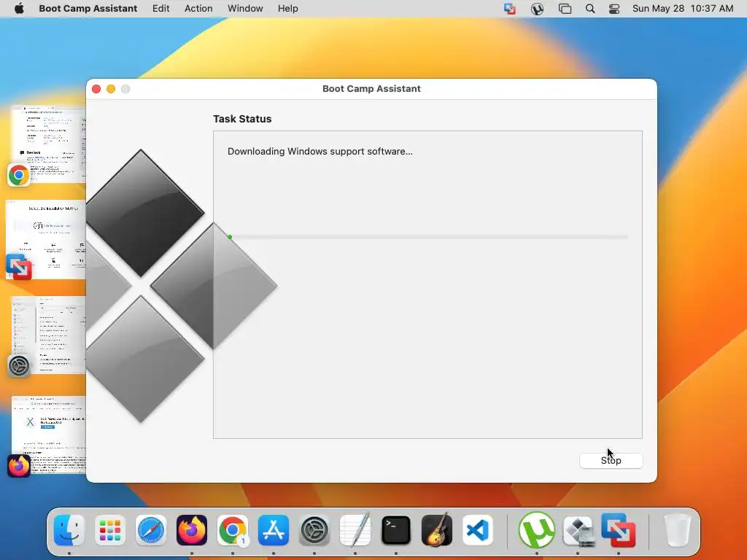747x560 pixels.
Task: Click the Task Status heading
Action: [242, 119]
